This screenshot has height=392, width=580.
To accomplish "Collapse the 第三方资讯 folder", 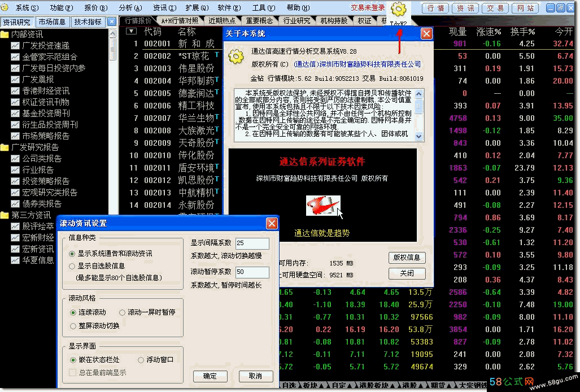I will pos(5,215).
